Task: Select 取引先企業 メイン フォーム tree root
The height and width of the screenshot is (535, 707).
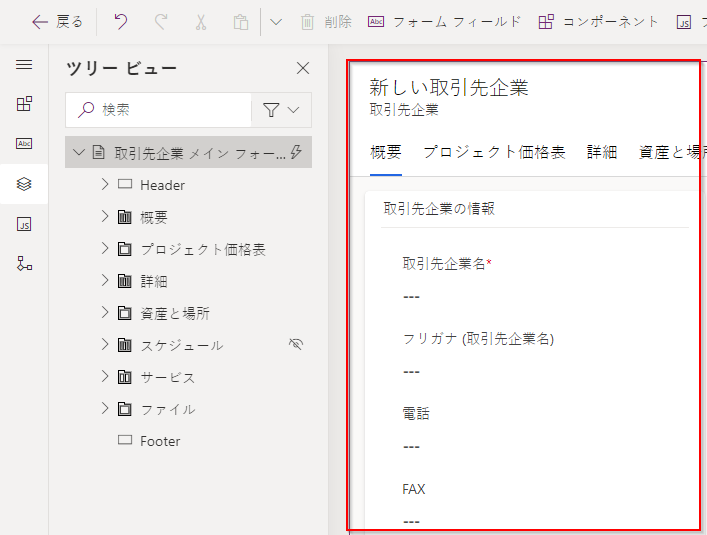Action: coord(188,152)
